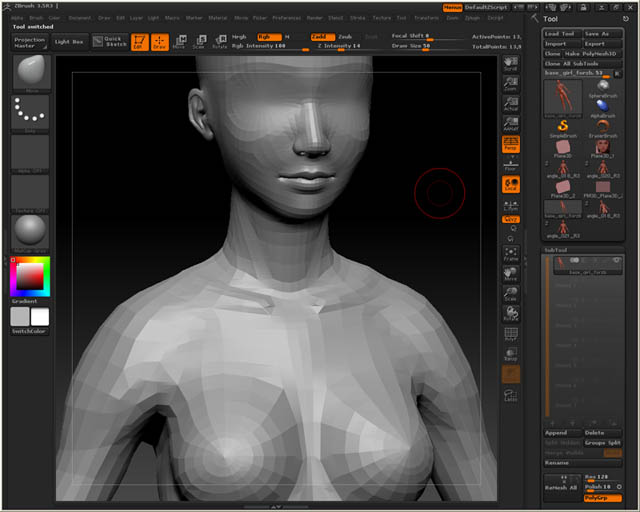This screenshot has width=640, height=512.
Task: Toggle the Floor grid button
Action: pyautogui.click(x=511, y=166)
